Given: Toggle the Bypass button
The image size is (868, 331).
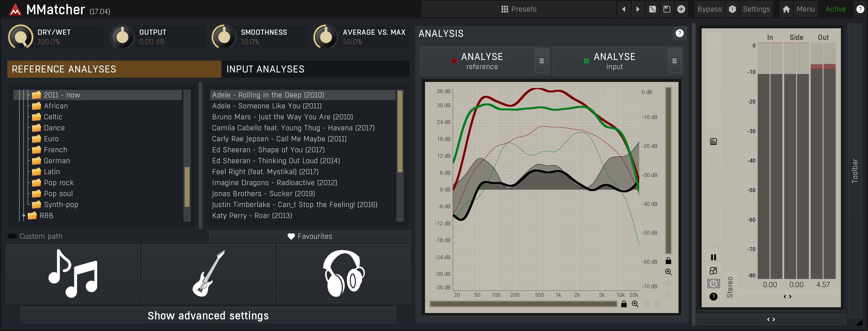Looking at the screenshot, I should pos(709,9).
